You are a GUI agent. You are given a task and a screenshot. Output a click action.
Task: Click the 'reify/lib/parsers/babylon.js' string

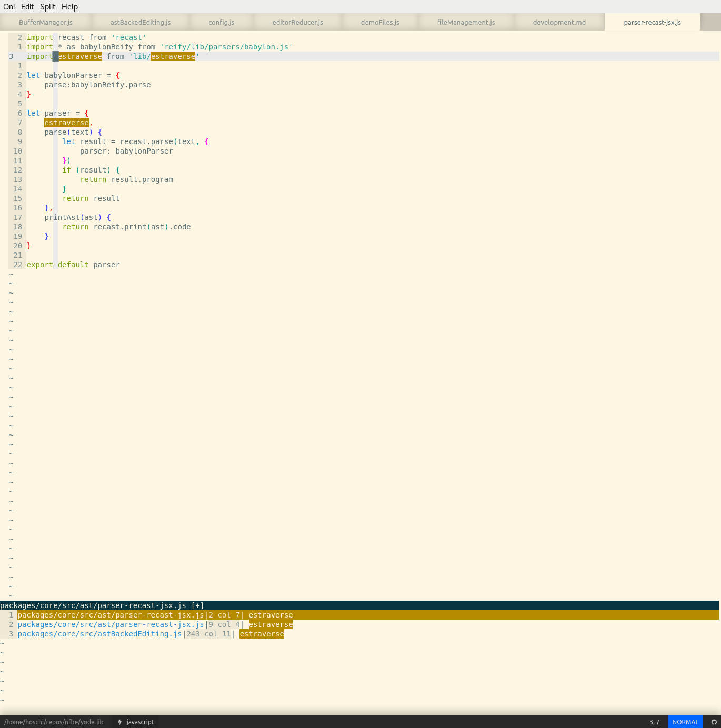[226, 47]
